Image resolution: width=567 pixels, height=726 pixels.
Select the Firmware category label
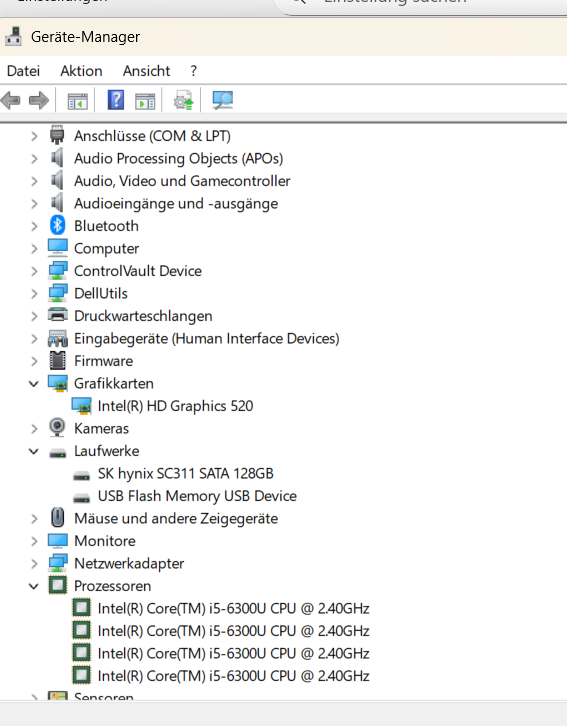click(x=104, y=361)
